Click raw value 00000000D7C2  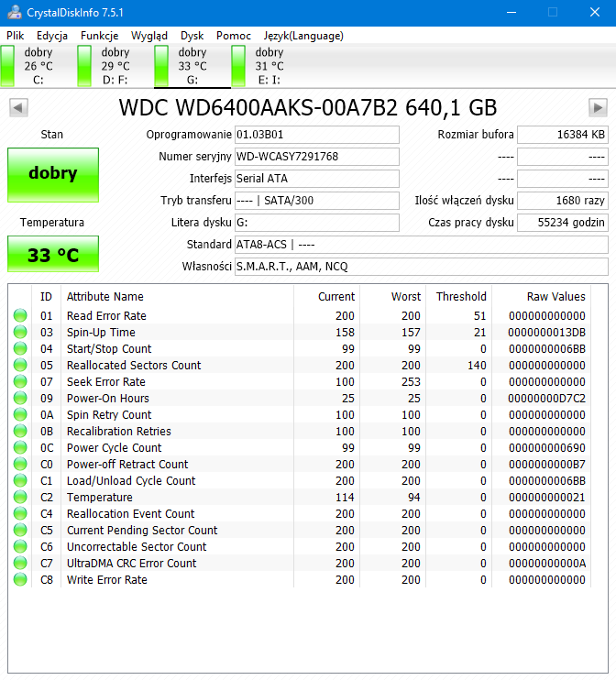click(x=546, y=398)
